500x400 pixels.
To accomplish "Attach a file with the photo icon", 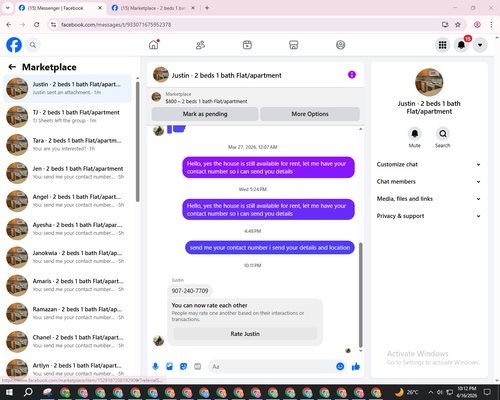I will click(x=169, y=367).
